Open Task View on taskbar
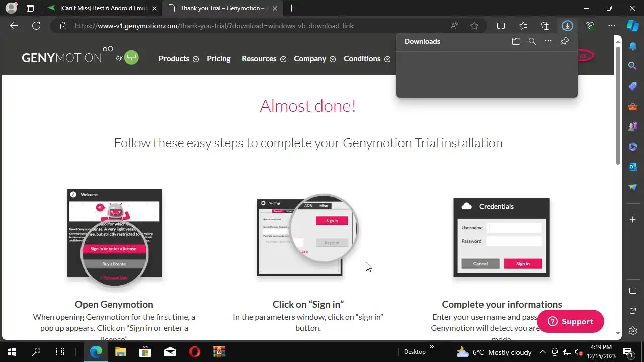Image resolution: width=644 pixels, height=362 pixels. coord(60,352)
